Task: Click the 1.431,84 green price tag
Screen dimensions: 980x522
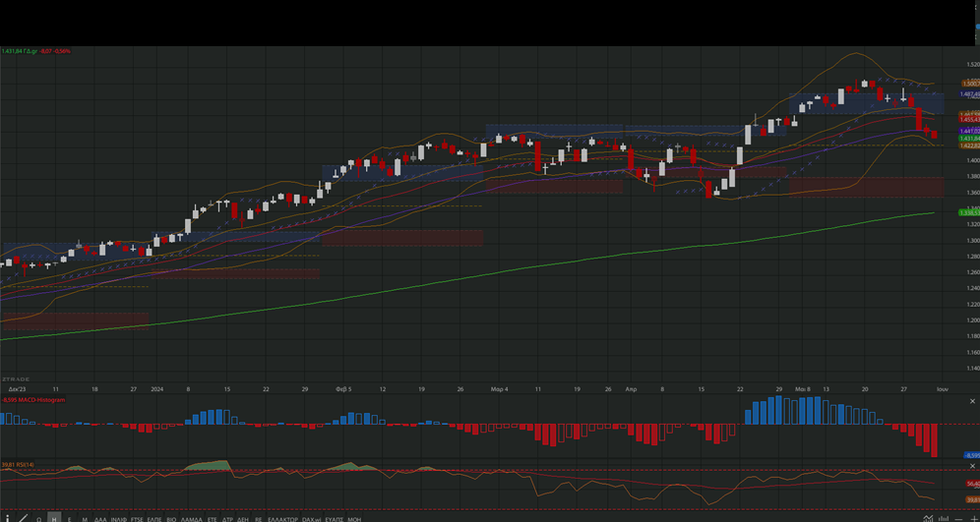Action: [x=969, y=138]
